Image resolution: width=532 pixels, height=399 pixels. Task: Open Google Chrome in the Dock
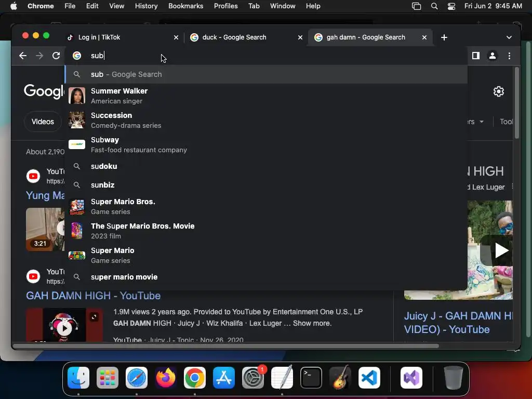click(x=195, y=378)
